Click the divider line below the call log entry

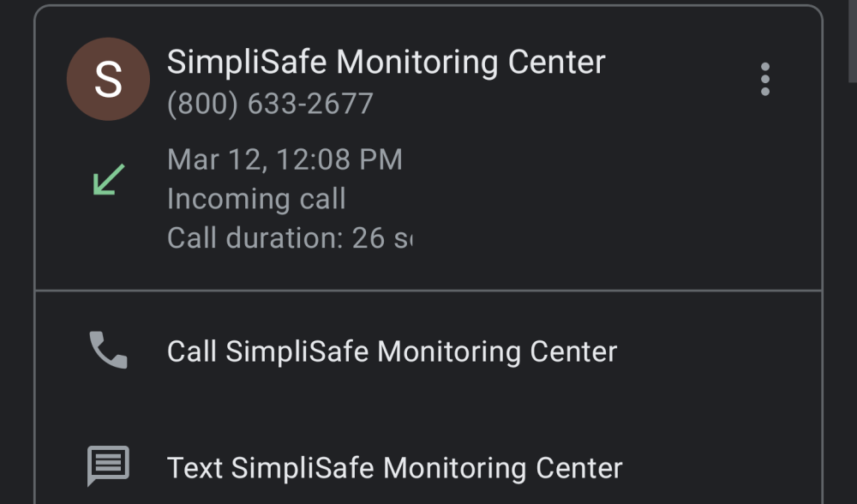pyautogui.click(x=428, y=291)
